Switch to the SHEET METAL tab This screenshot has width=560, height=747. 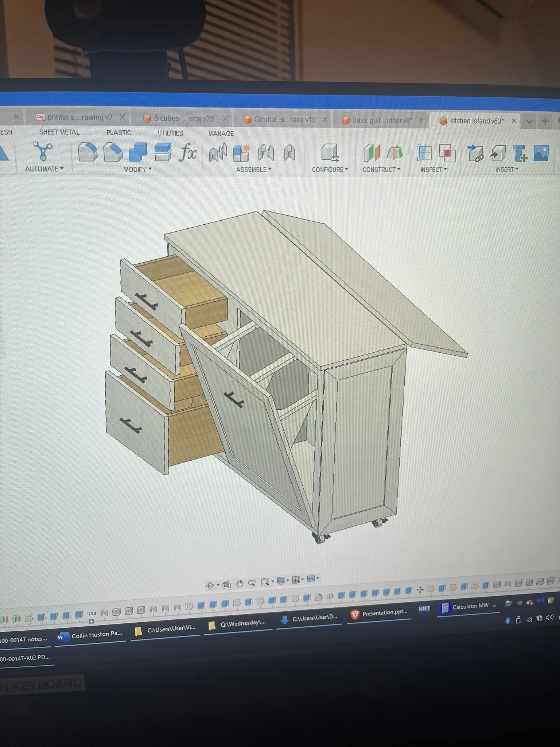coord(59,132)
